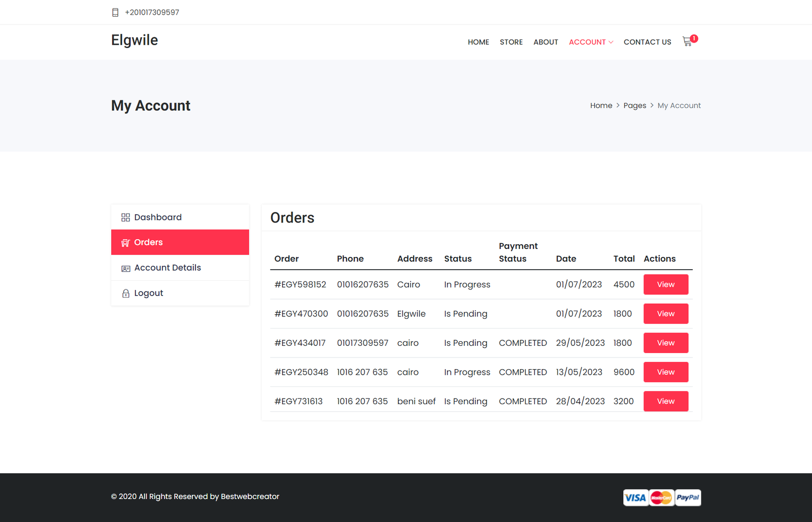Open the About menu item
Viewport: 812px width, 522px height.
(x=546, y=42)
